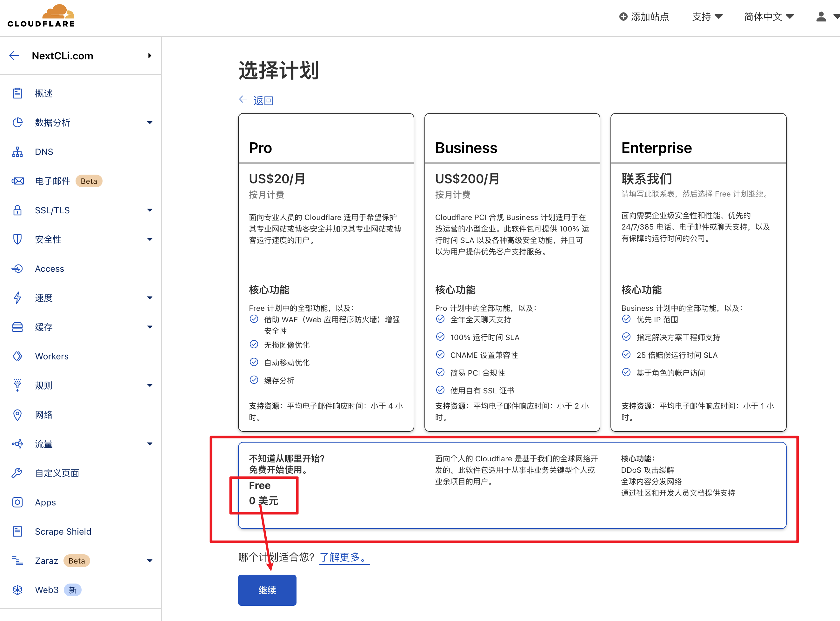The image size is (840, 621).
Task: Expand the 安全性 submenu arrow
Action: click(150, 239)
